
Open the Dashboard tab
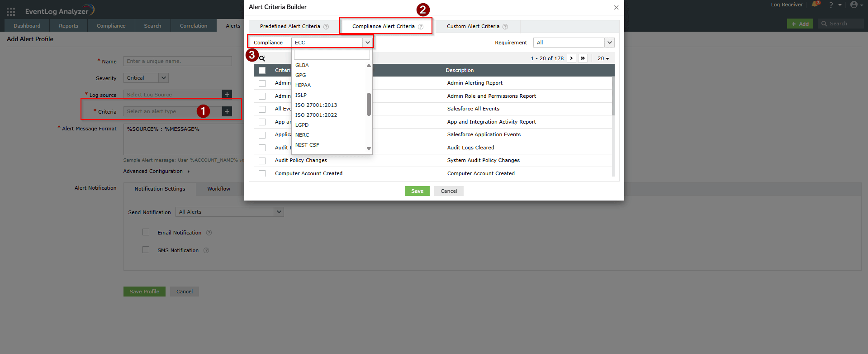27,26
